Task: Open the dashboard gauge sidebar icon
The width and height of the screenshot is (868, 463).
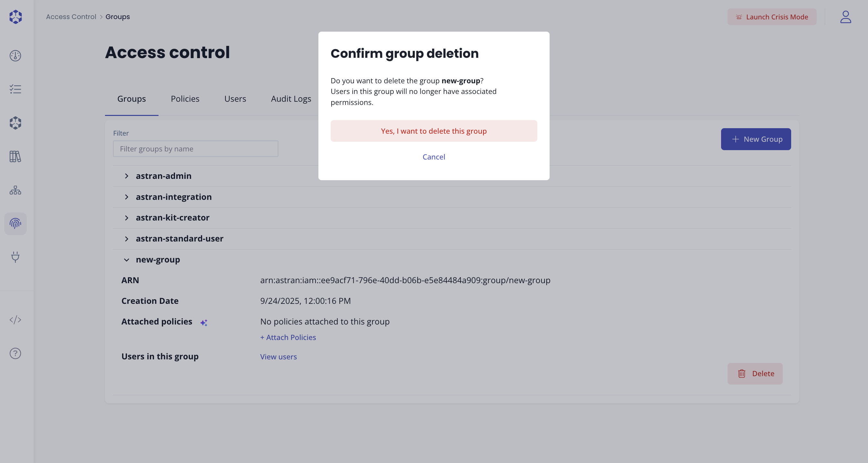Action: point(15,56)
